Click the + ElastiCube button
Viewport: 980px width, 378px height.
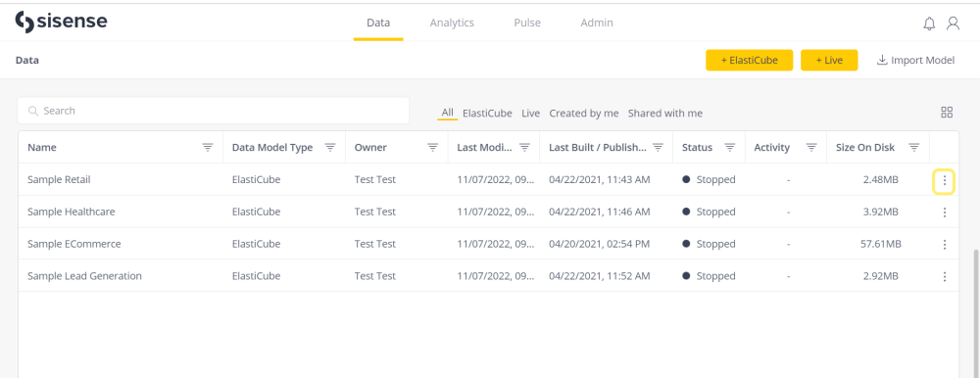[750, 60]
